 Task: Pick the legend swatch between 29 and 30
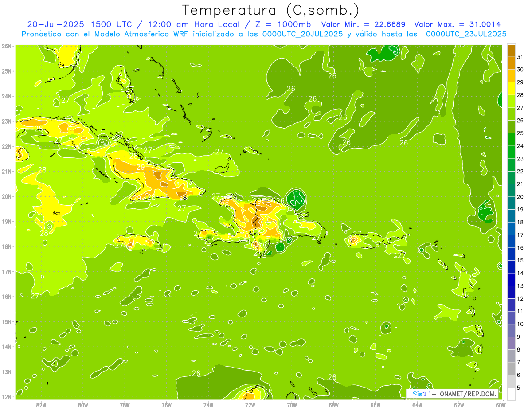tap(511, 76)
